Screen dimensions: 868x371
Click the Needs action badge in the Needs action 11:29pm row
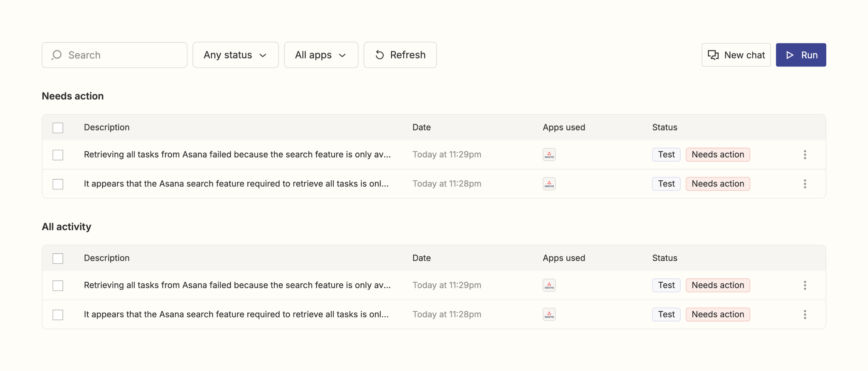pos(718,155)
